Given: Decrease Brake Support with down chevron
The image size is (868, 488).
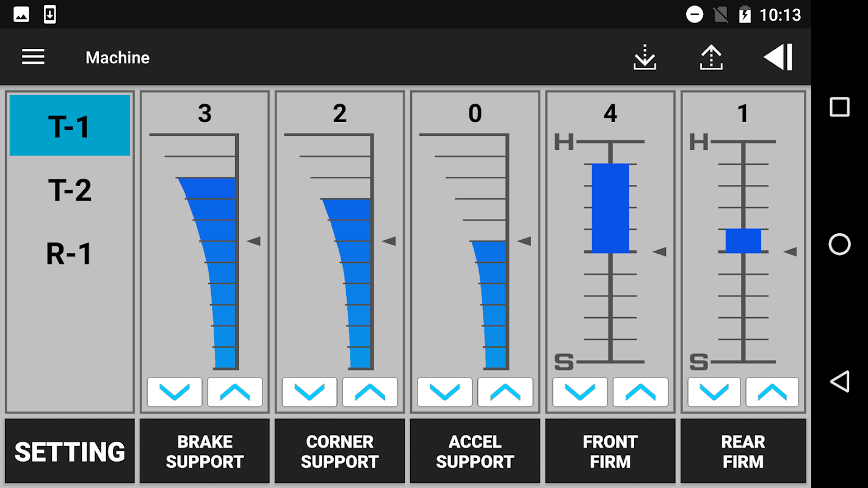Looking at the screenshot, I should pyautogui.click(x=175, y=392).
